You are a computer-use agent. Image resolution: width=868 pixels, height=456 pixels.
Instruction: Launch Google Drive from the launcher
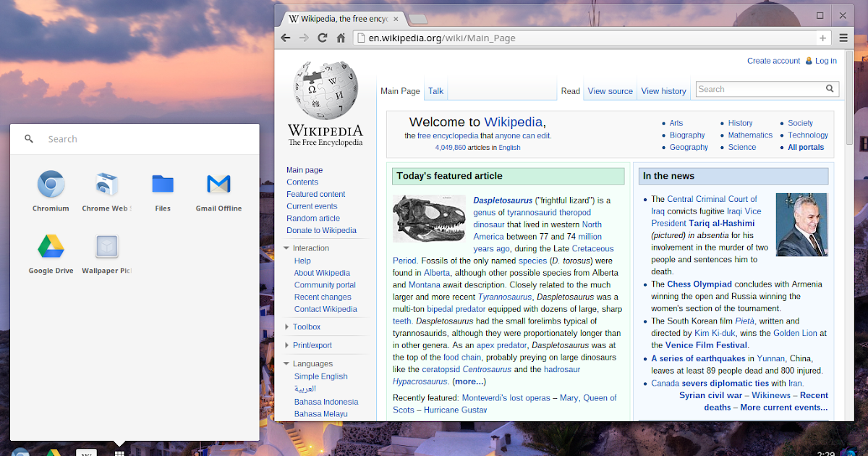(x=51, y=247)
